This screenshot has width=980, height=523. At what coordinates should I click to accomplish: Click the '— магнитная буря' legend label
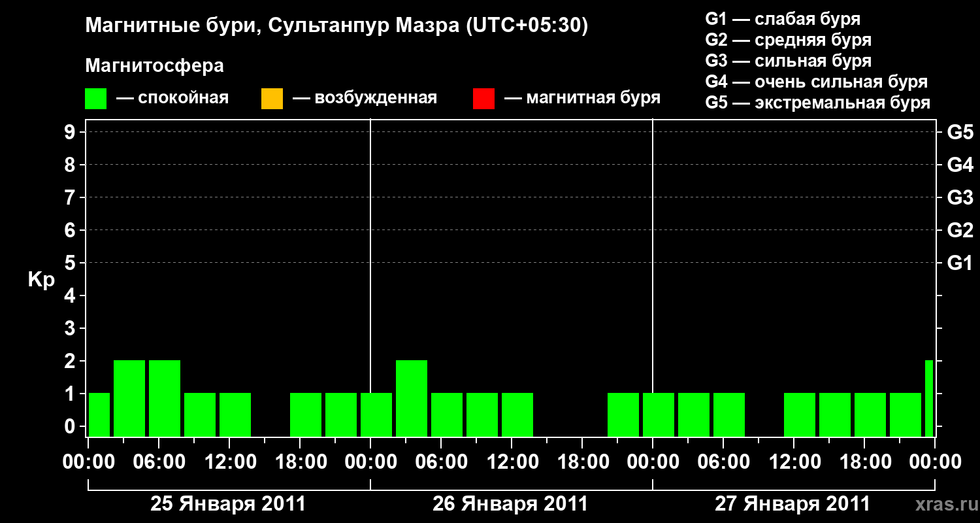(x=582, y=99)
